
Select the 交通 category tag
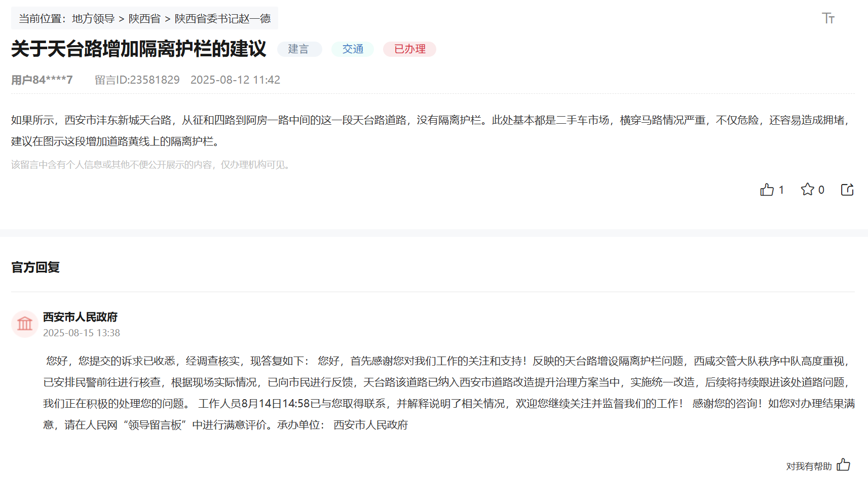[x=352, y=49]
